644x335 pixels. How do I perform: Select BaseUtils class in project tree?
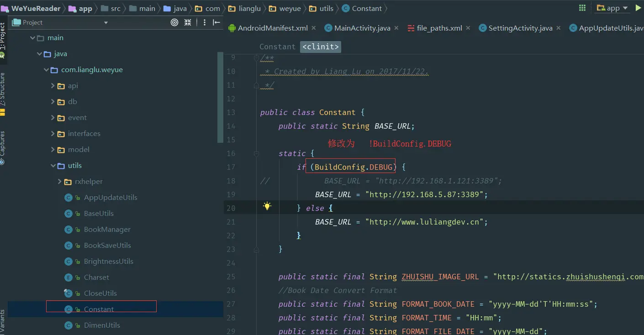tap(99, 214)
